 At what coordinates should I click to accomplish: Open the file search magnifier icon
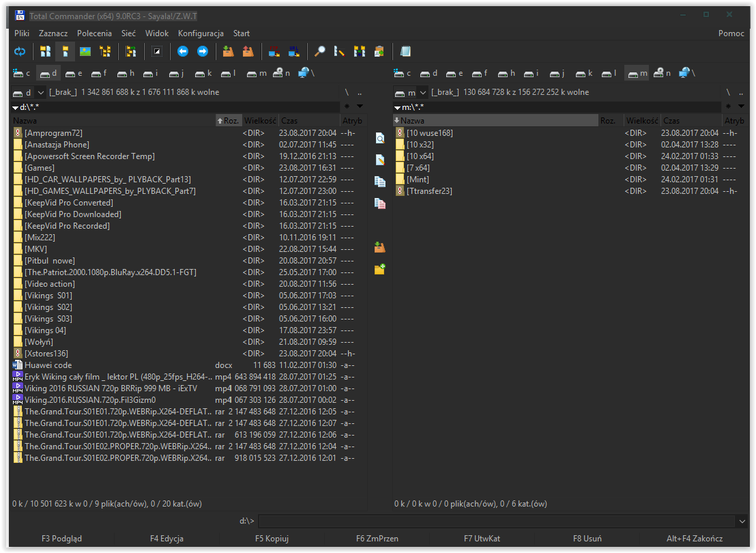coord(319,51)
